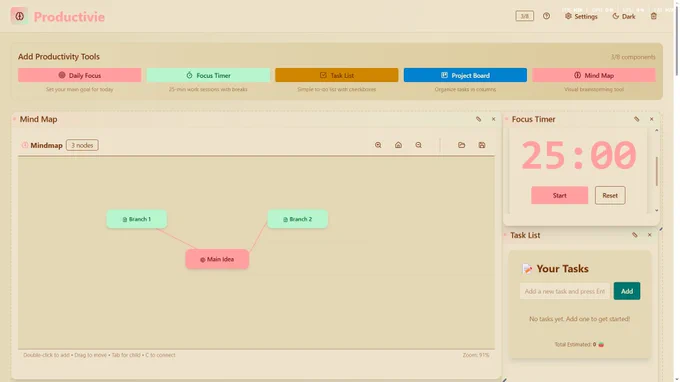Image resolution: width=680 pixels, height=382 pixels.
Task: Click the Add task button
Action: pyautogui.click(x=627, y=291)
